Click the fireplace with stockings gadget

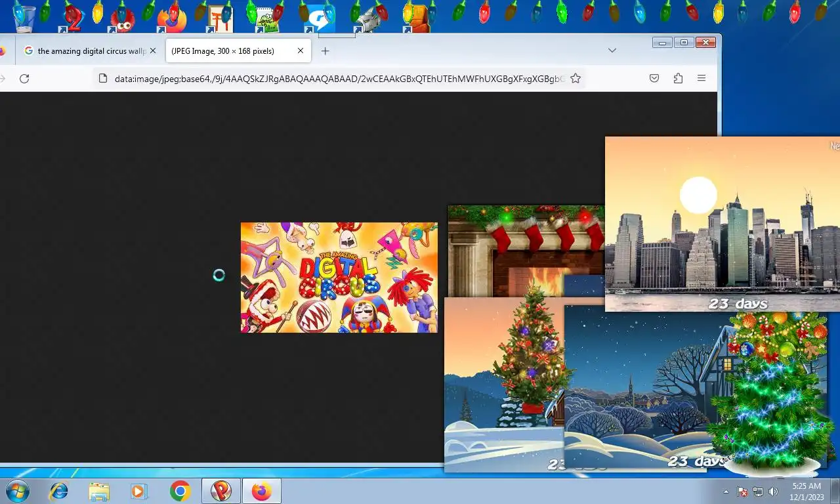tap(526, 251)
